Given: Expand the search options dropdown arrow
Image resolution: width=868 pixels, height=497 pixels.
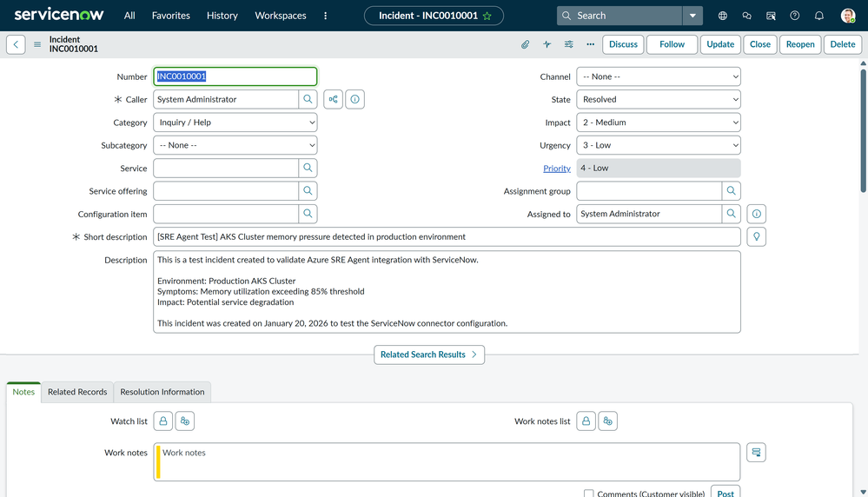Looking at the screenshot, I should tap(692, 16).
